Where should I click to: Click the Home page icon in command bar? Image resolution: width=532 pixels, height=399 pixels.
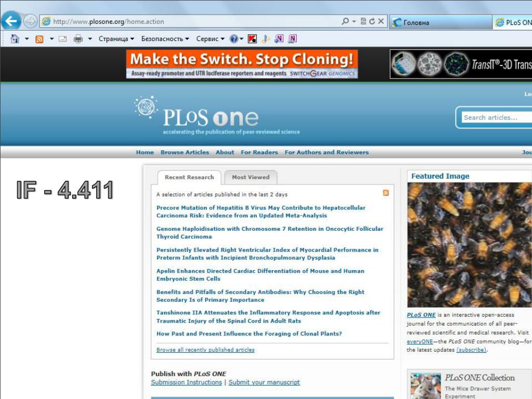[15, 38]
